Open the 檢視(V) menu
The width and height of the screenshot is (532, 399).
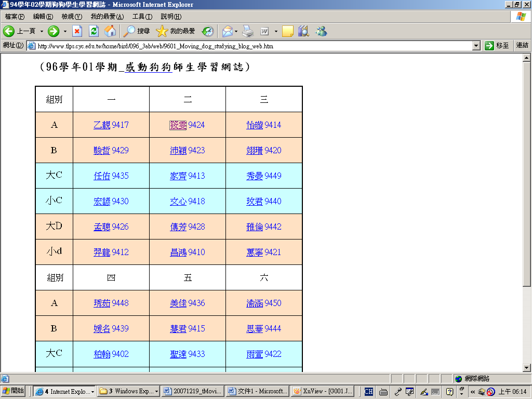coord(71,17)
